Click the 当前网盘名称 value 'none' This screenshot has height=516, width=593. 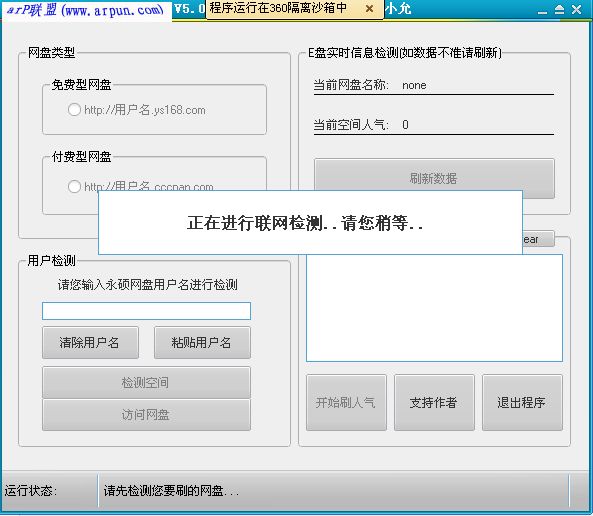pos(414,85)
